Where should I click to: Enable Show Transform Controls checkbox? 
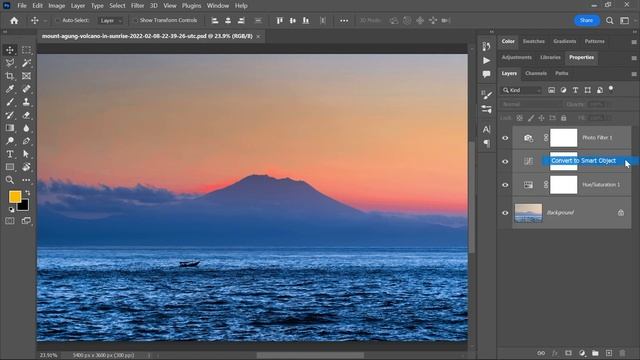pos(136,20)
